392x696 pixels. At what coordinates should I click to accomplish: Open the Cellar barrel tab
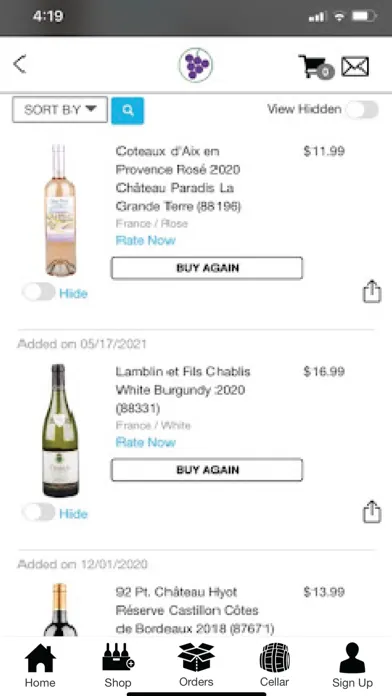point(274,665)
